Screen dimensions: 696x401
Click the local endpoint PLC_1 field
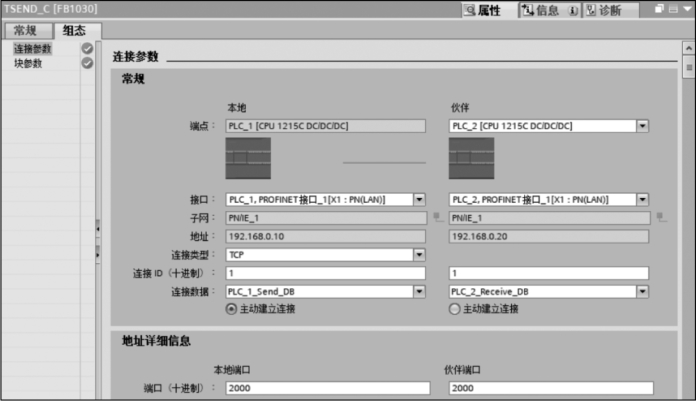coord(325,126)
